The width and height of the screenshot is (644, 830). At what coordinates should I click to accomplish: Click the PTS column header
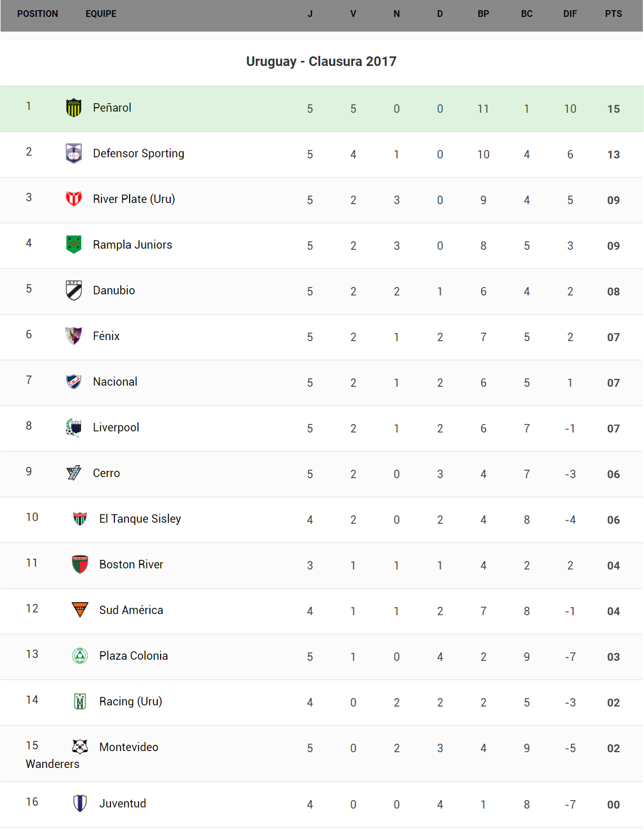[613, 14]
